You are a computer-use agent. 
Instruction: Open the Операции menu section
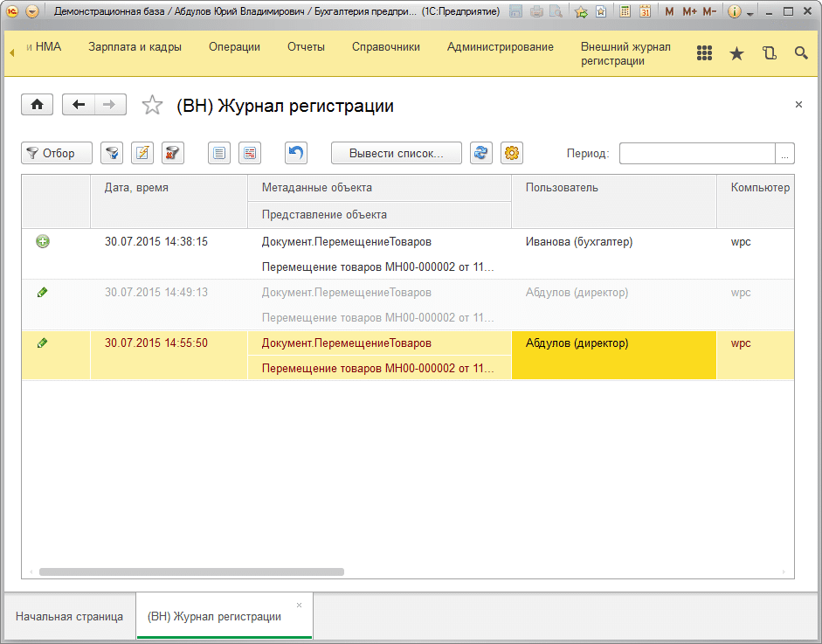234,47
